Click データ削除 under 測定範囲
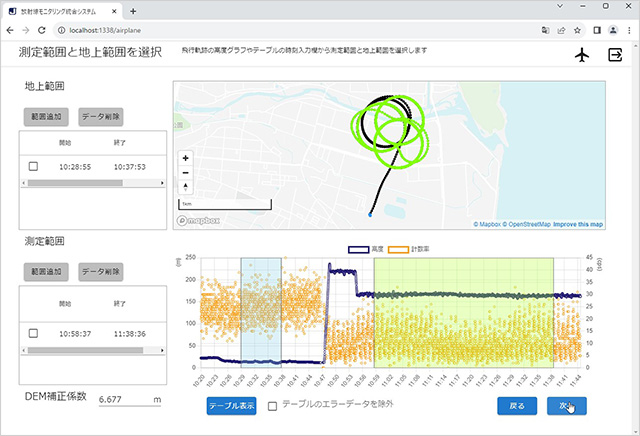The width and height of the screenshot is (640, 436). [x=100, y=272]
